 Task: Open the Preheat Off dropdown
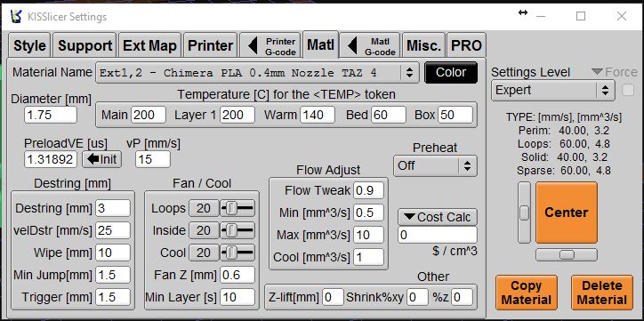435,166
